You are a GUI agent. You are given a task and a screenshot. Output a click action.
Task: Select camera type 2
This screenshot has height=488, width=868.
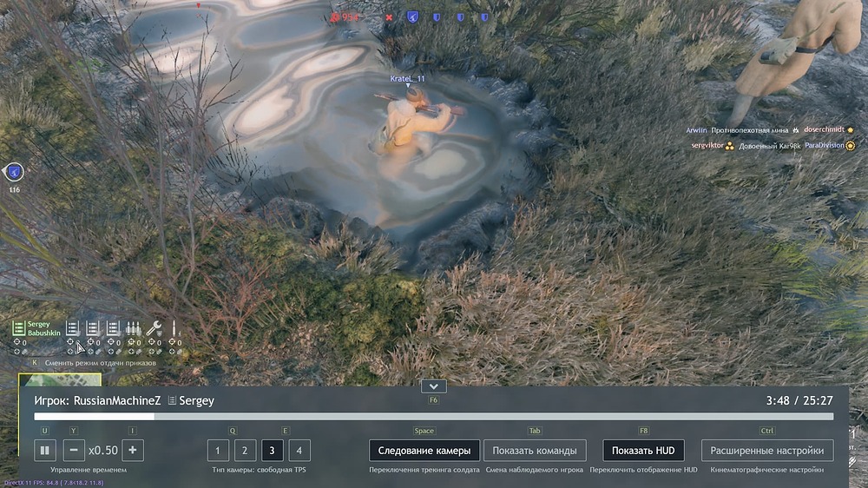245,451
